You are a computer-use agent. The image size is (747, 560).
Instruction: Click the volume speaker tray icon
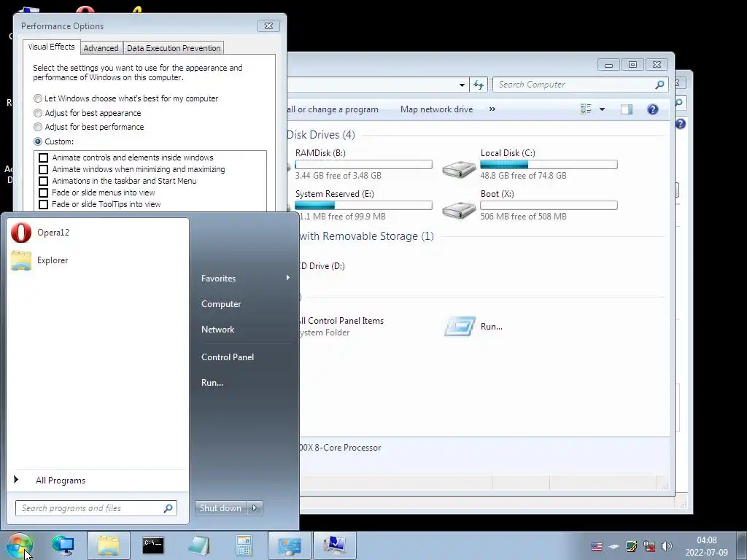pyautogui.click(x=667, y=546)
